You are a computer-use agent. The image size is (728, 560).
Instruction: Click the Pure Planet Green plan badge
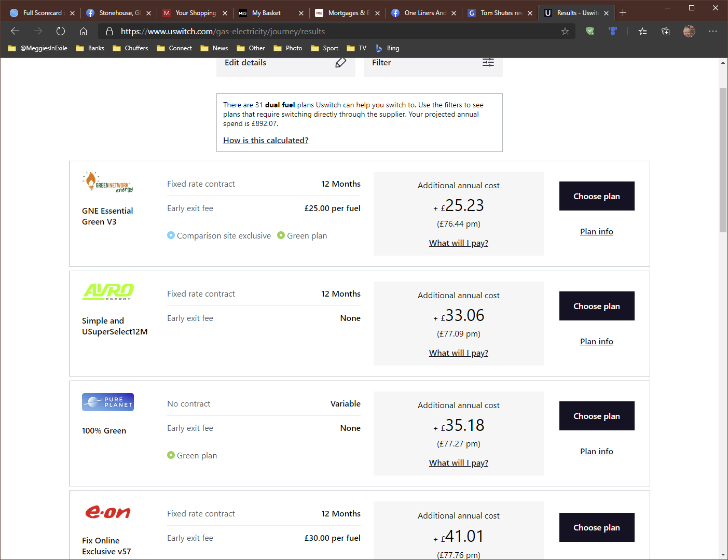[x=192, y=456]
